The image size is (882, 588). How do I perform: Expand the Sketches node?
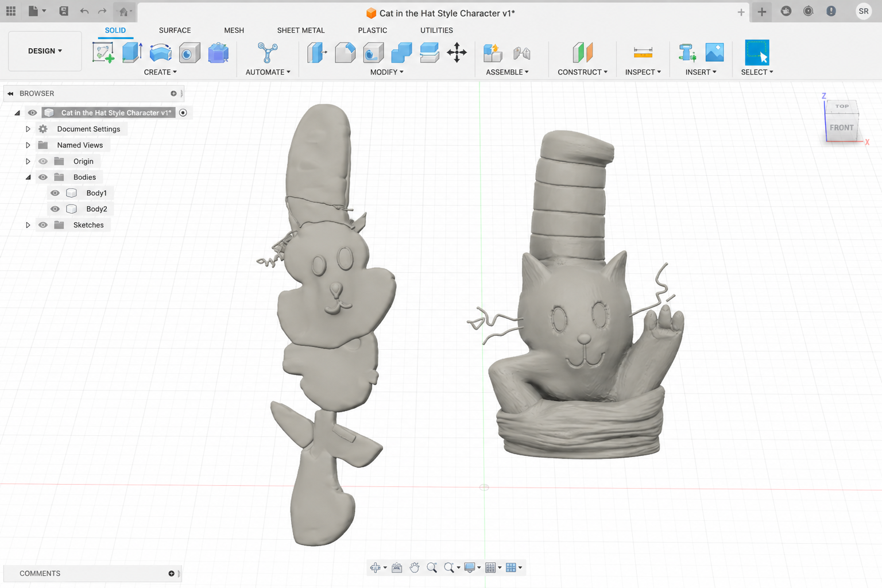pos(28,225)
